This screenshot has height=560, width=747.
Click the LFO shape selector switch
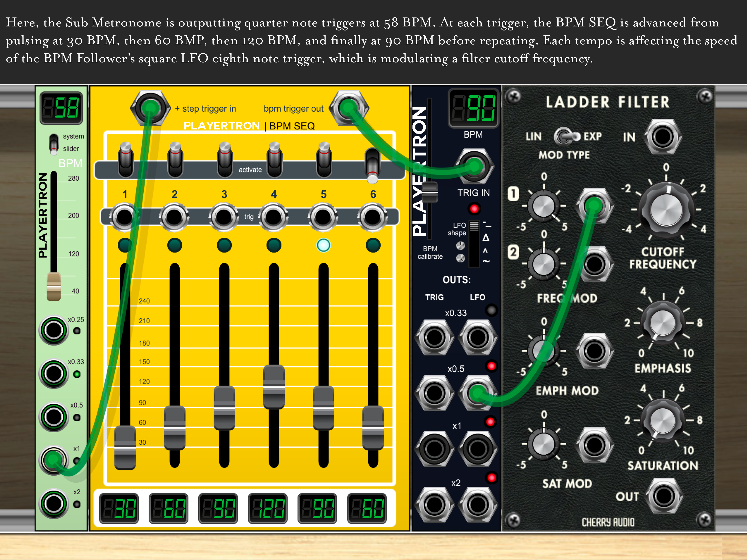pos(474,226)
